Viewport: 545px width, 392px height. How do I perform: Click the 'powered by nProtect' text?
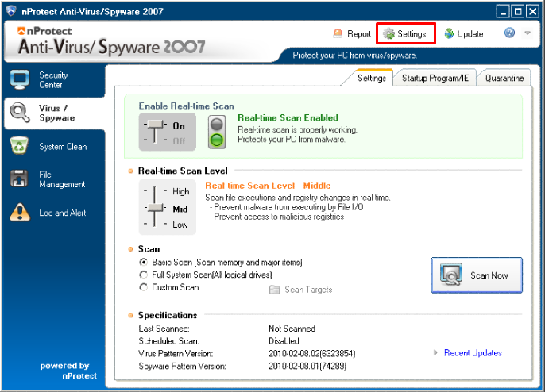(68, 371)
